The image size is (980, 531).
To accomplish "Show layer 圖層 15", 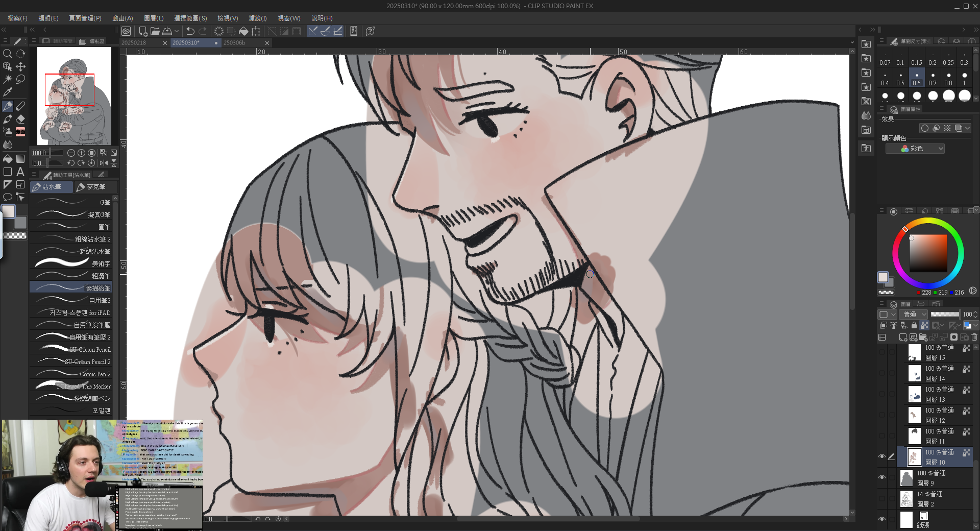I will 881,352.
